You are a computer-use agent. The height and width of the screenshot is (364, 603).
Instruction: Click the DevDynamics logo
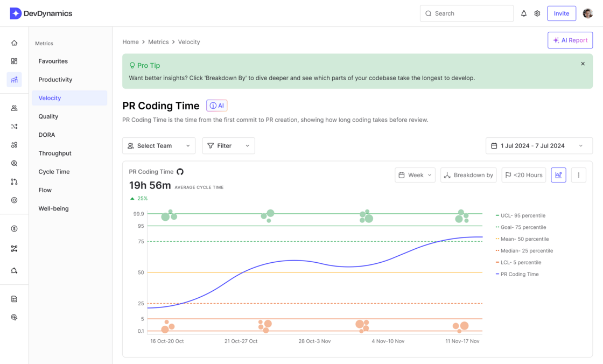(41, 13)
